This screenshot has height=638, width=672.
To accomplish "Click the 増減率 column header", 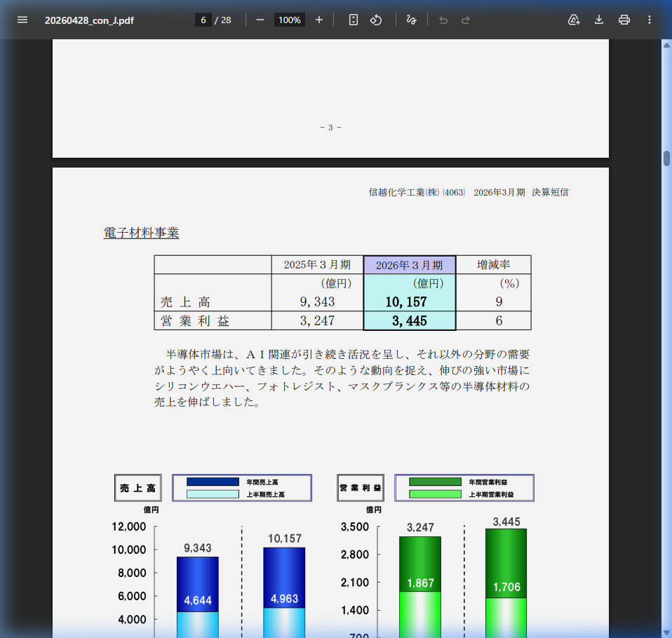I will [493, 265].
